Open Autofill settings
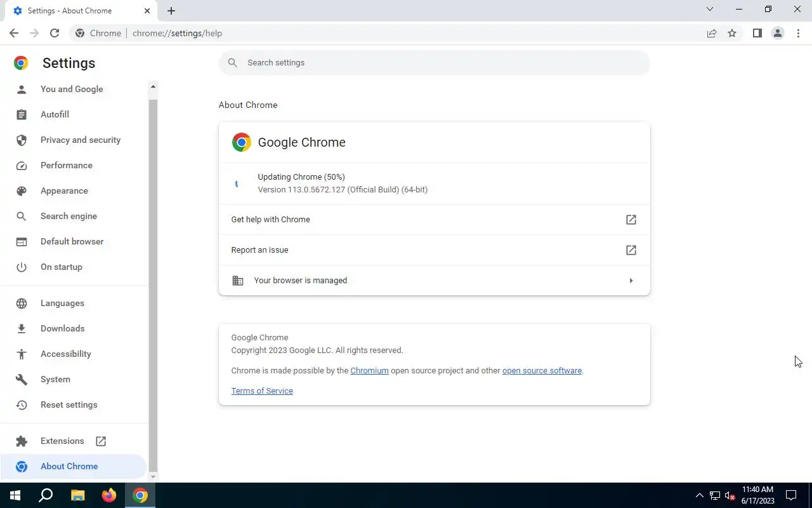This screenshot has height=508, width=812. point(55,114)
